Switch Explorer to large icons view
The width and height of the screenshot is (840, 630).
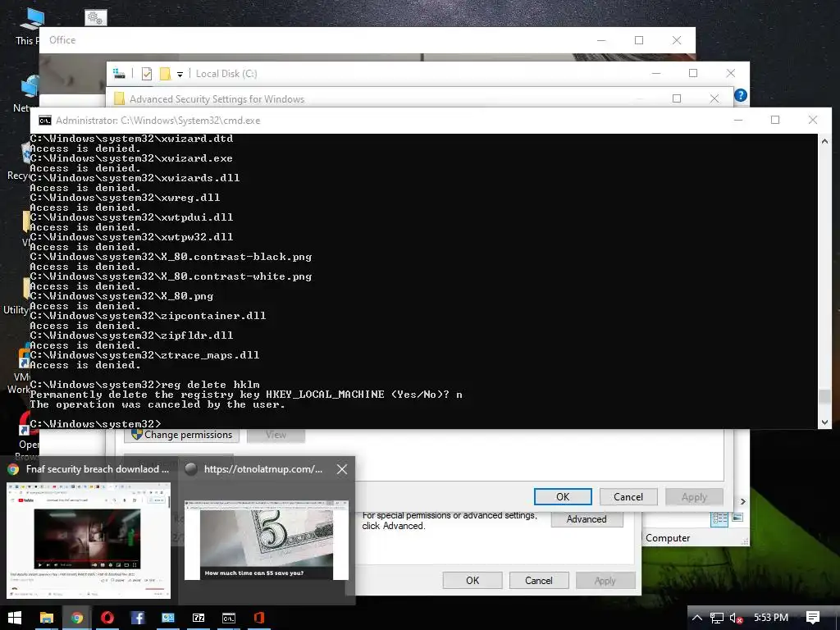coord(737,518)
